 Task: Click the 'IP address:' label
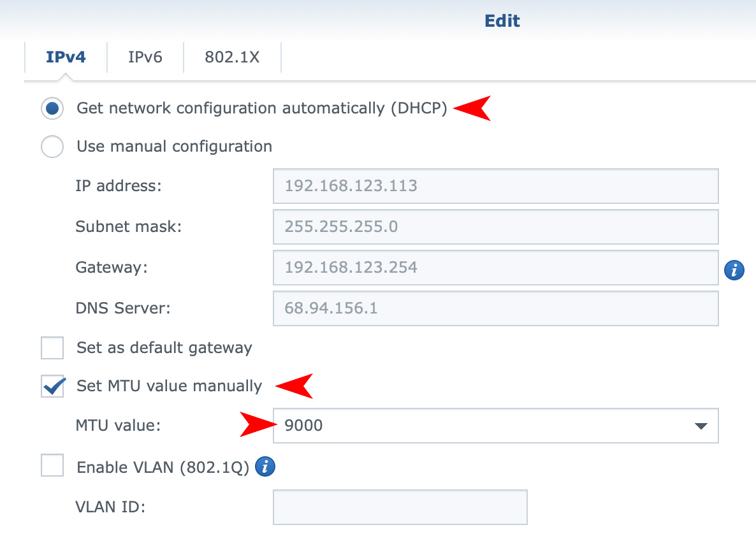tap(119, 185)
